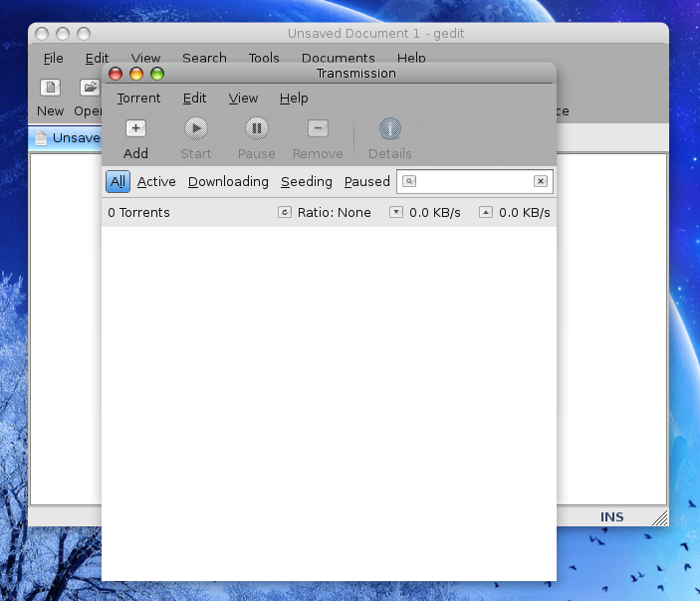Click the Ratio mode icon in status bar
Viewport: 700px width, 601px height.
285,212
